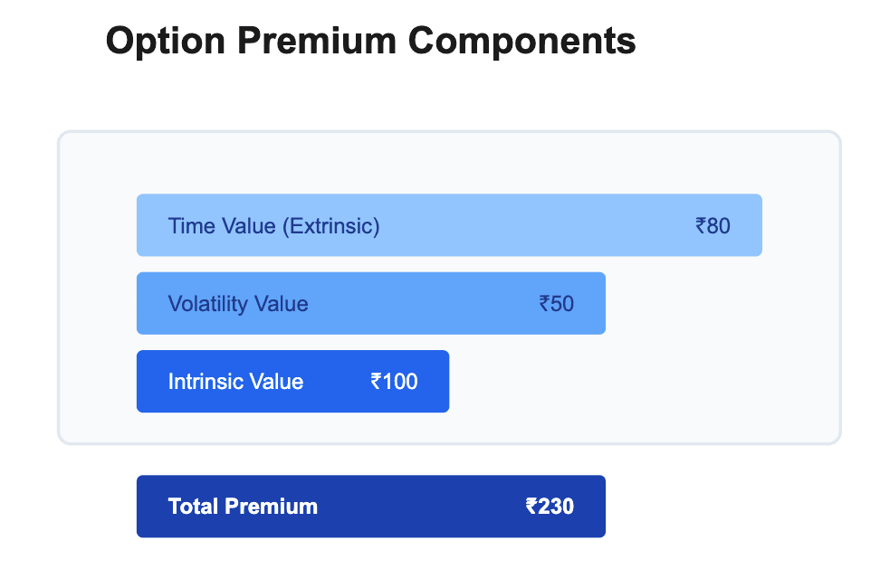
Task: Select the Total Premium label
Action: (243, 507)
